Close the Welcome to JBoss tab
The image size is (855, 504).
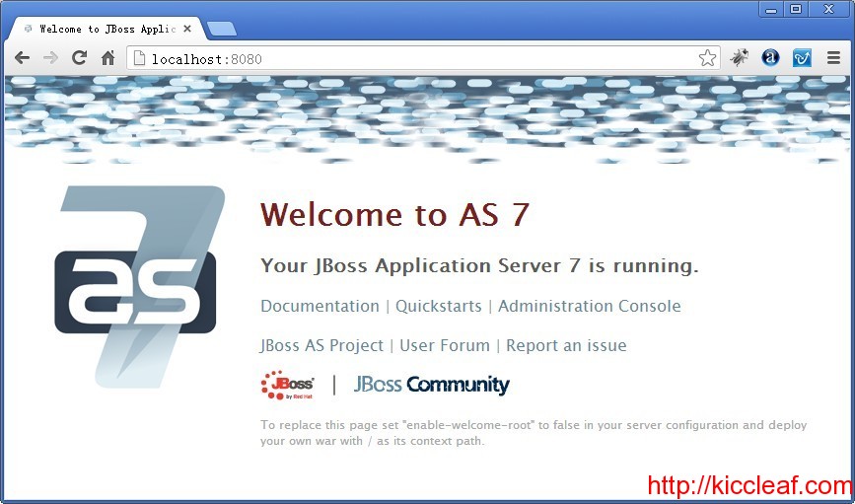tap(187, 29)
